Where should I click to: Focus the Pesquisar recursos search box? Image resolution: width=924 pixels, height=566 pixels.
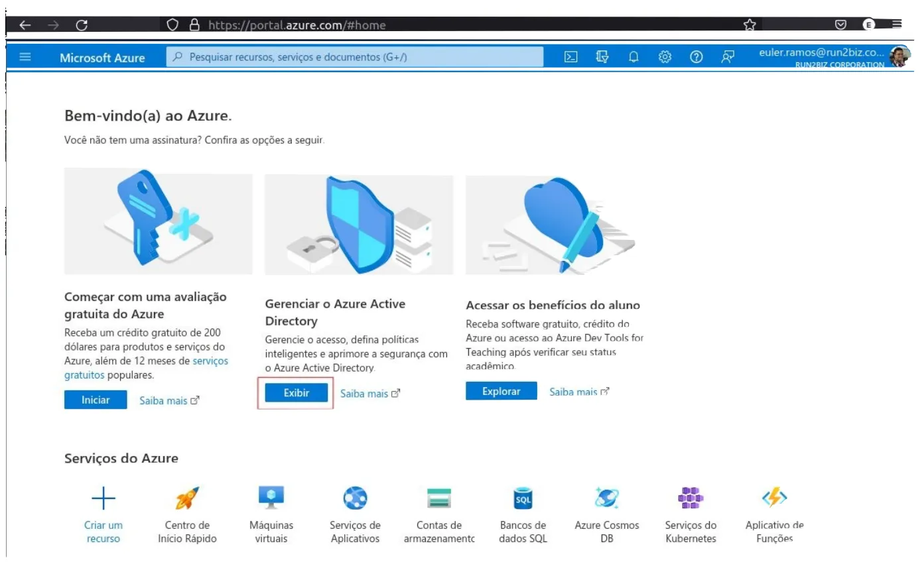click(x=354, y=57)
